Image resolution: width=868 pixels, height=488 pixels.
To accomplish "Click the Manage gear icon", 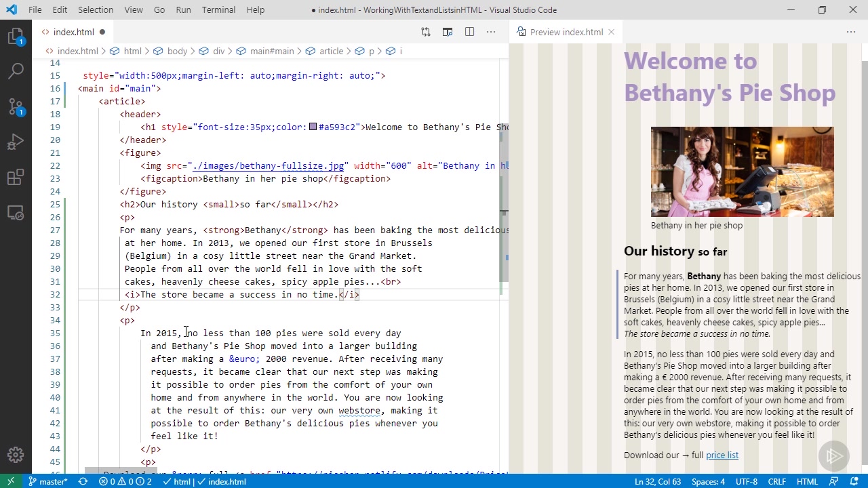I will (16, 455).
